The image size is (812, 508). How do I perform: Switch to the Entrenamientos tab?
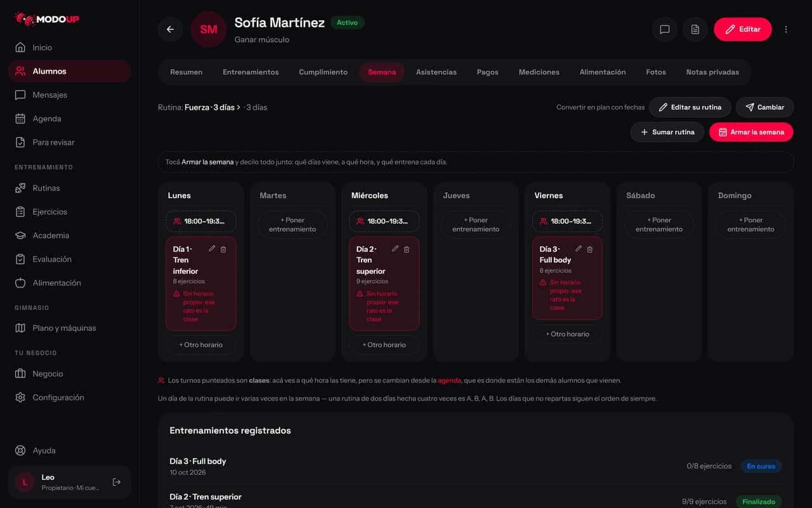[251, 72]
